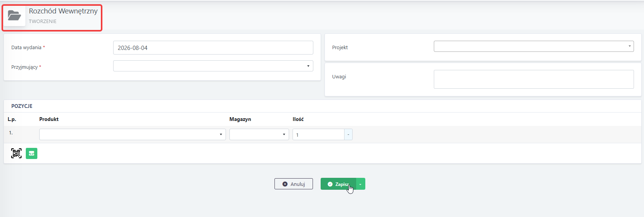Click into the Uwagi text area

pyautogui.click(x=534, y=79)
